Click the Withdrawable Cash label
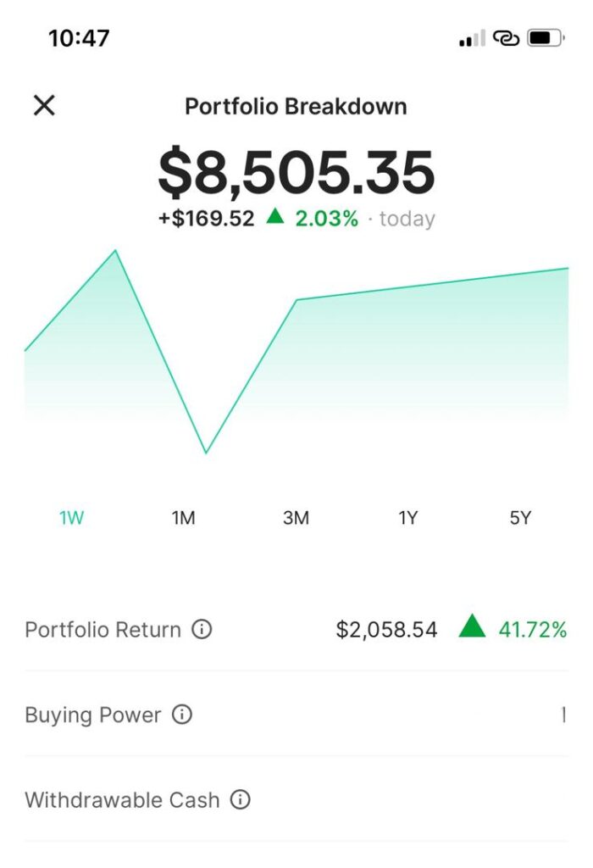This screenshot has height=868, width=593. (122, 799)
